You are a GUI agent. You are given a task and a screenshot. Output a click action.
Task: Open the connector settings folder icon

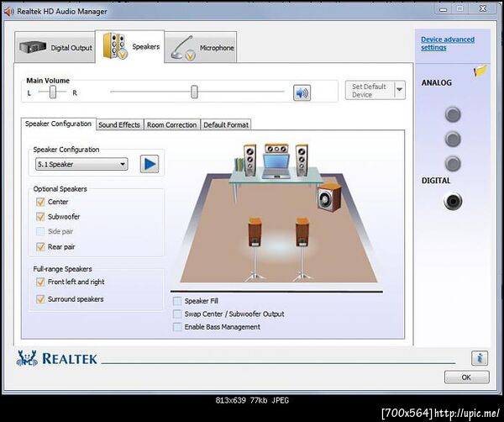click(480, 71)
